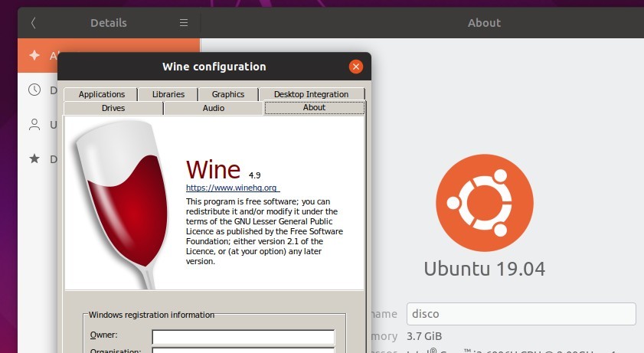Click the Wine configuration title bar text

click(214, 67)
